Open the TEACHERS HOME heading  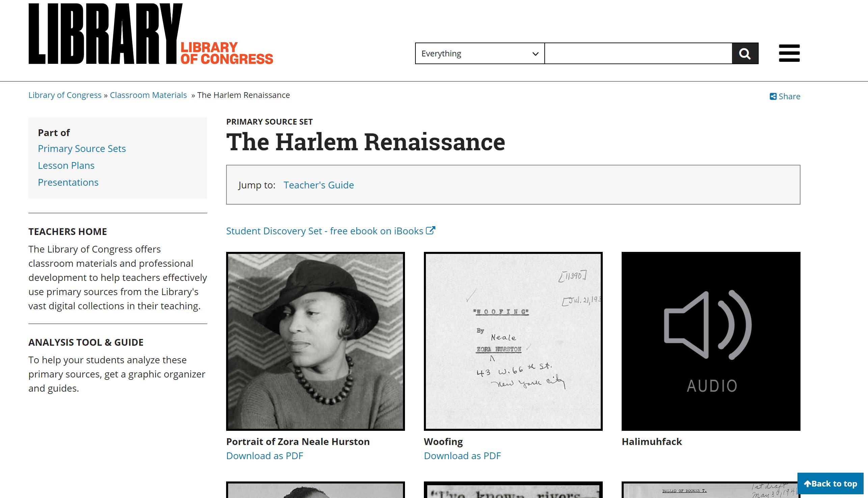click(68, 232)
